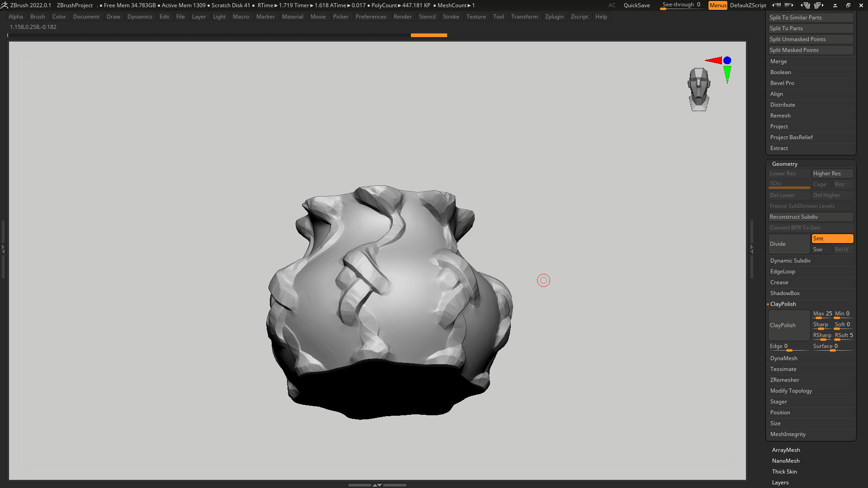Adjust the ClayPolish Soft slider
Viewport: 868px width, 488px height.
tap(844, 325)
